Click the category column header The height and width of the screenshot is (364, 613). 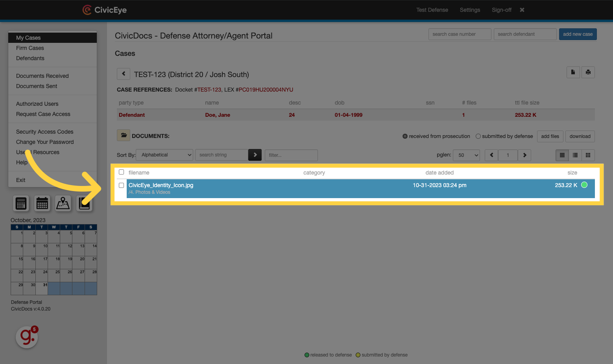pos(314,173)
